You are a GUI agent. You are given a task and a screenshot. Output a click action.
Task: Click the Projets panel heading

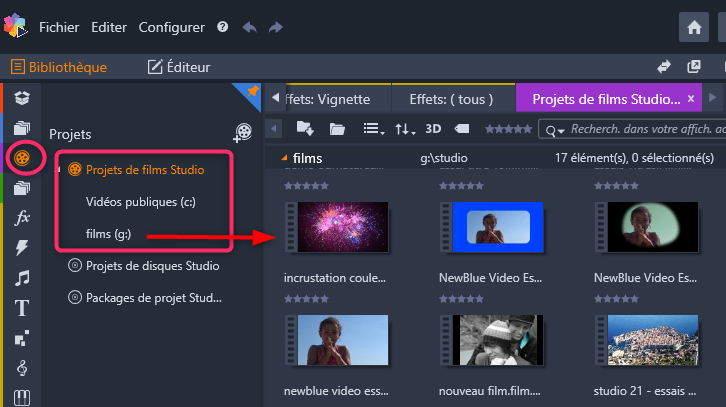[70, 134]
